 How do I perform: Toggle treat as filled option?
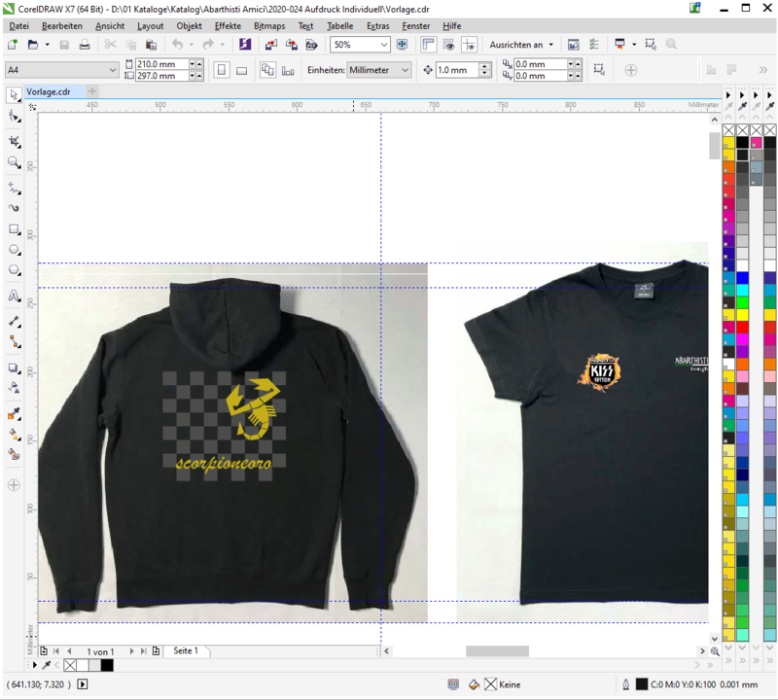pos(599,69)
